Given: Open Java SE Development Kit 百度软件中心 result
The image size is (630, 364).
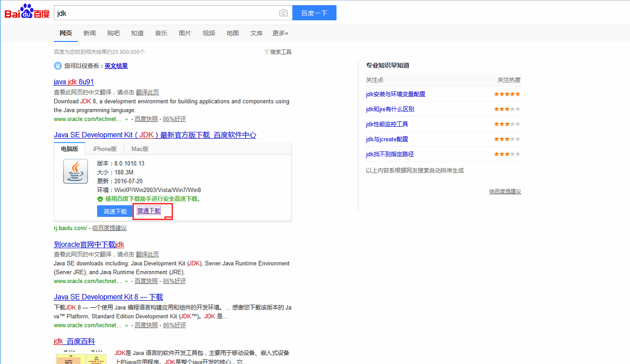Looking at the screenshot, I should (155, 135).
